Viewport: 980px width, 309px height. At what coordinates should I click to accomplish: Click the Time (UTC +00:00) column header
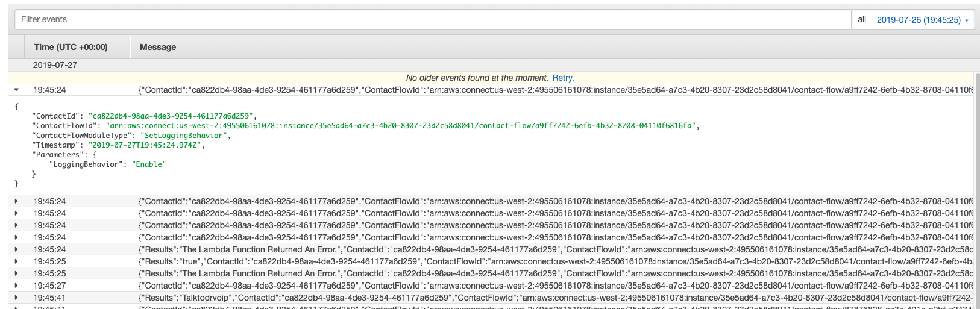click(x=71, y=47)
